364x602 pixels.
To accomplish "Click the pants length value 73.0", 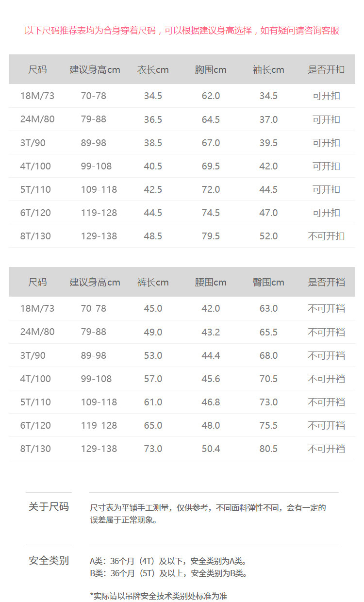I will [x=153, y=449].
